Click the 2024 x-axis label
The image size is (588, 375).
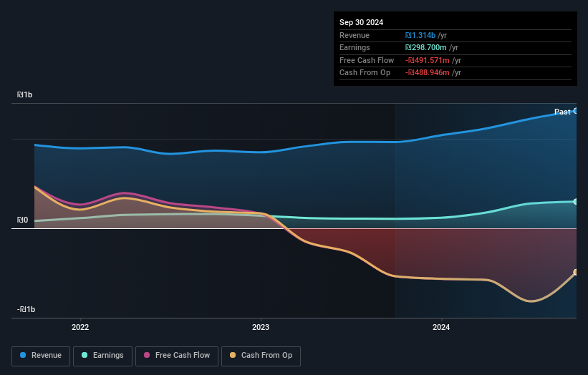click(441, 327)
